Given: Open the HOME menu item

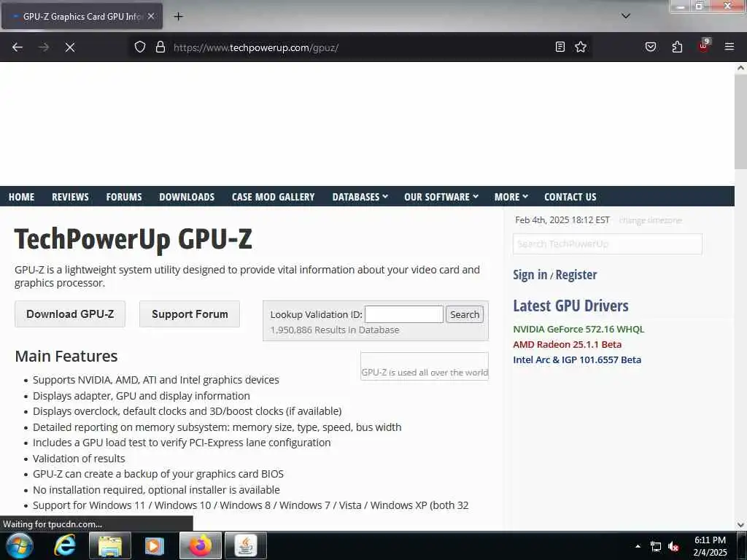Looking at the screenshot, I should [x=21, y=197].
